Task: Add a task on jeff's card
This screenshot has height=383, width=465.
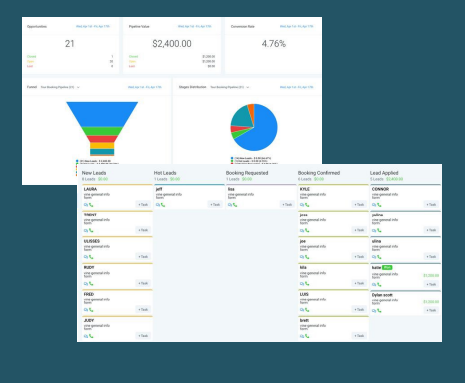Action: pyautogui.click(x=215, y=205)
